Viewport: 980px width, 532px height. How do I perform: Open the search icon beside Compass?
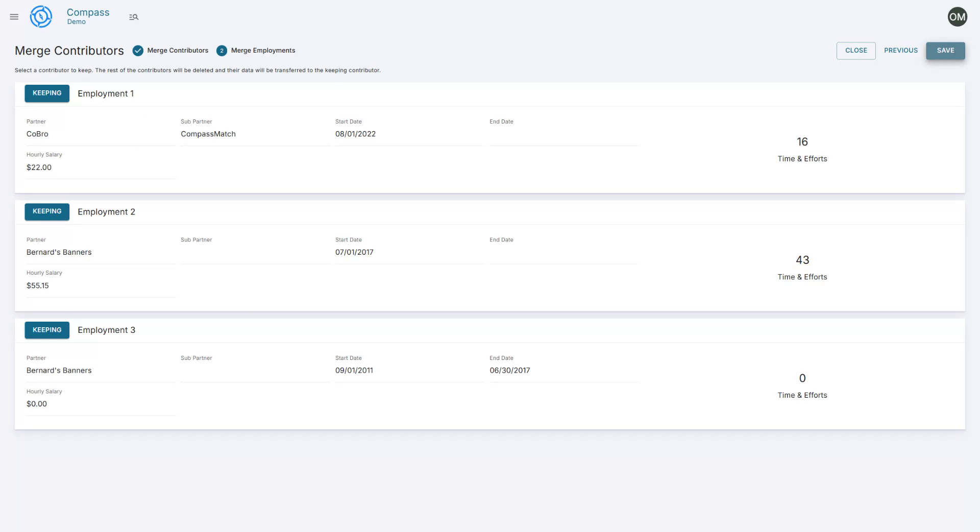click(x=134, y=17)
